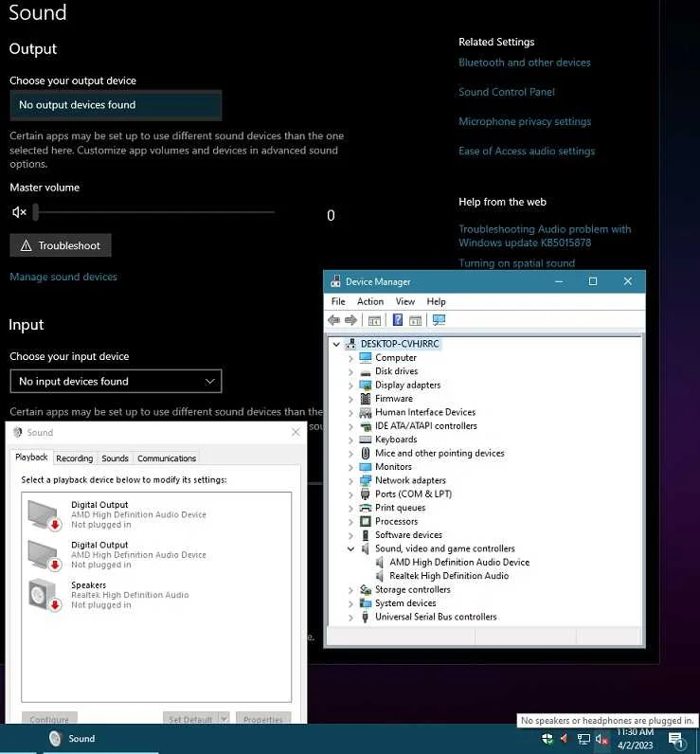The height and width of the screenshot is (754, 700).
Task: Select AMD High Definition Audio Device in tree
Action: 459,562
